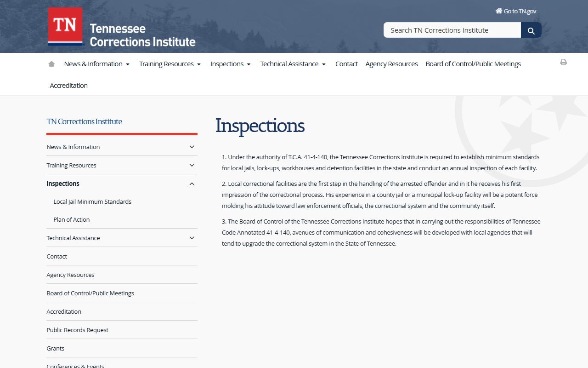The width and height of the screenshot is (588, 368).
Task: Open Training Resources sidebar link
Action: tap(71, 165)
